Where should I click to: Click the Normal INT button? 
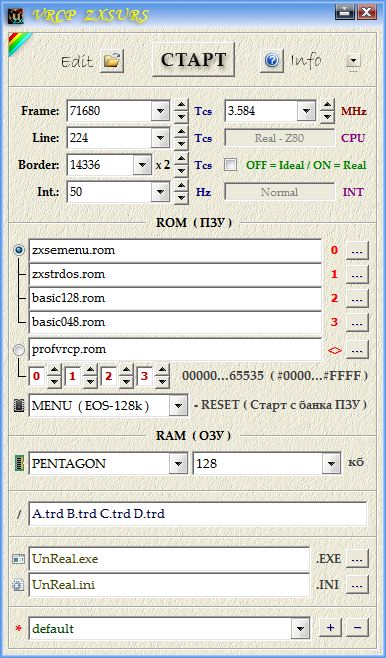(x=280, y=192)
